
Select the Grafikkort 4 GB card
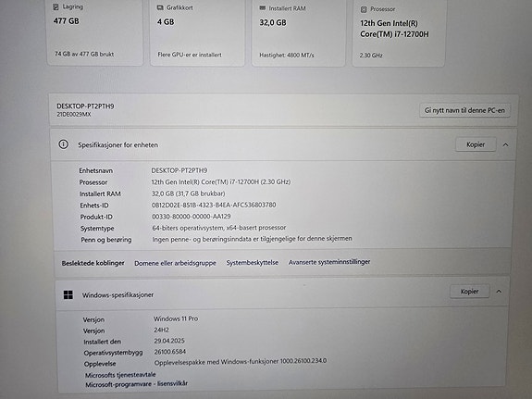click(x=197, y=32)
